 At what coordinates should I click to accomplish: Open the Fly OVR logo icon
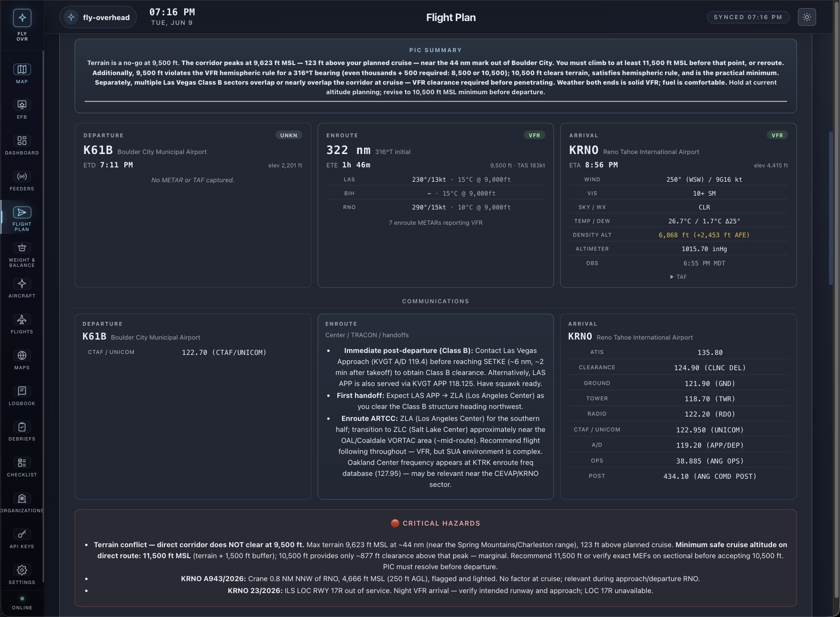tap(22, 18)
